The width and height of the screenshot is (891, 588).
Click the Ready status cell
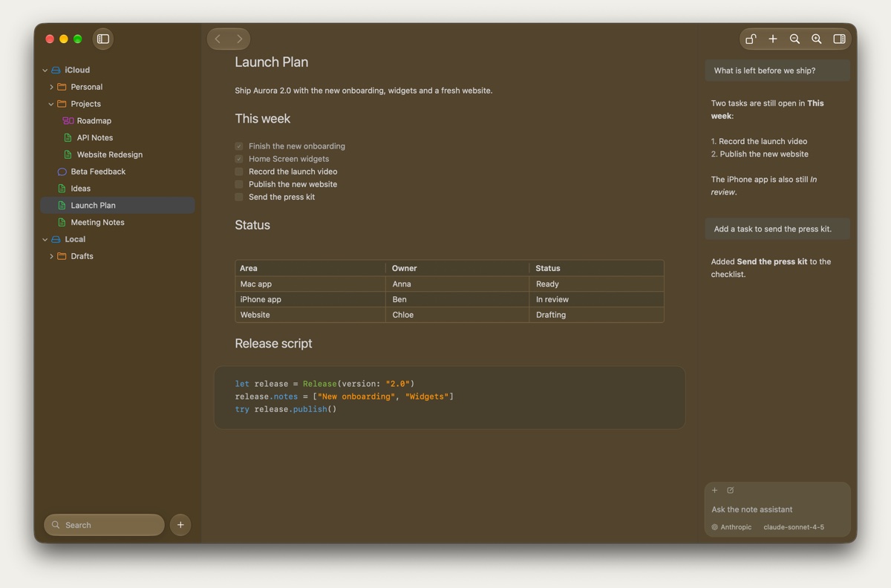(597, 284)
